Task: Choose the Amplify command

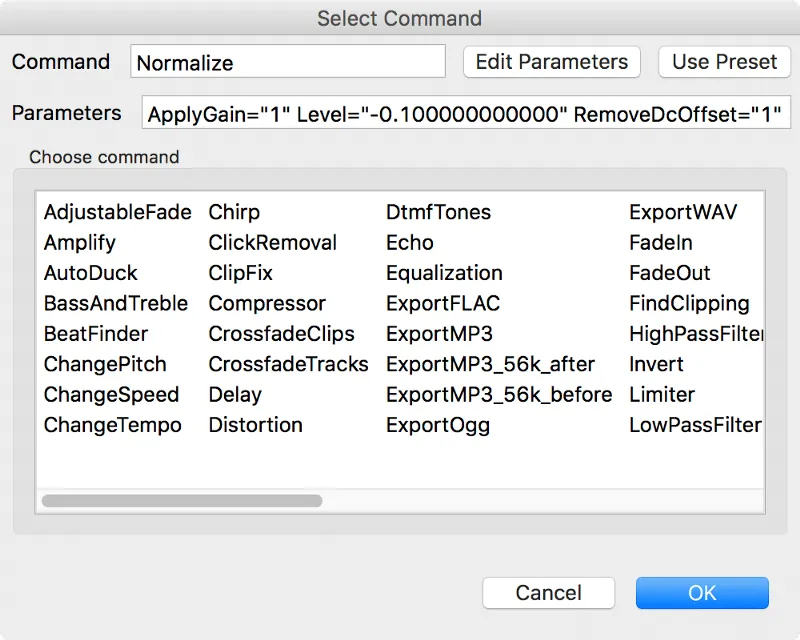Action: point(79,242)
